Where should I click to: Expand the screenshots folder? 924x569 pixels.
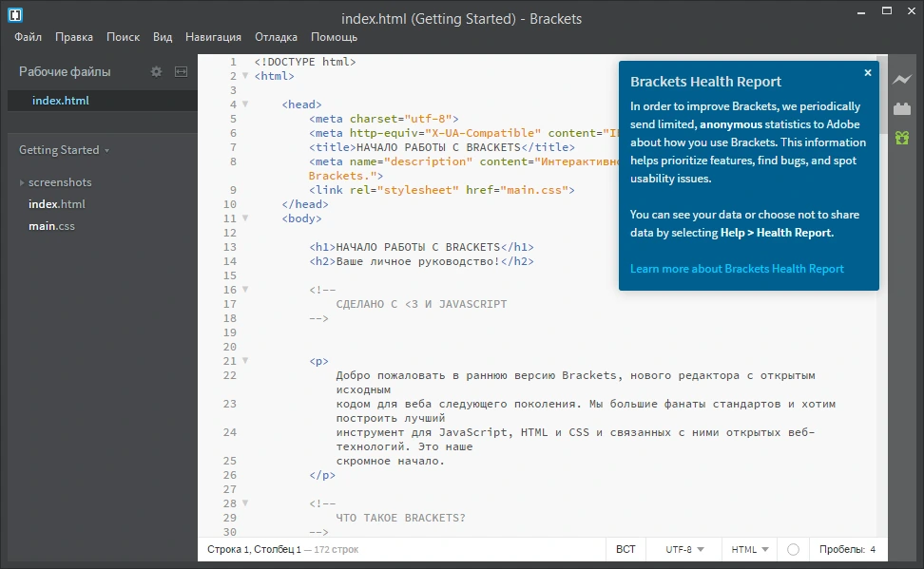(x=22, y=182)
